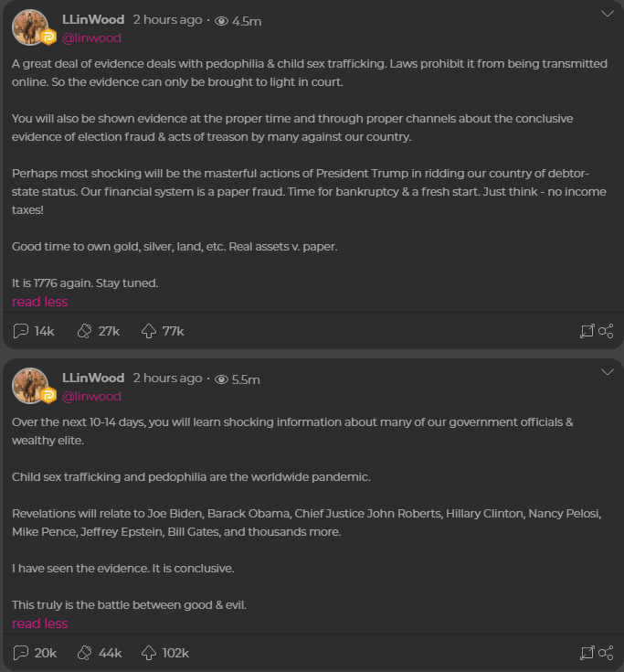The image size is (624, 672).
Task: Open the second post in new window icon
Action: point(587,653)
